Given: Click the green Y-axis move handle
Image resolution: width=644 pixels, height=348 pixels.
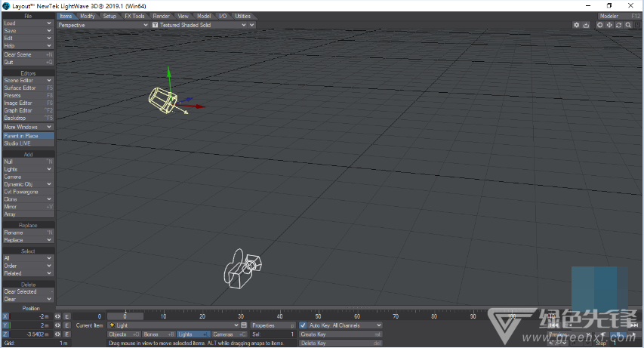Looking at the screenshot, I should pos(169,72).
